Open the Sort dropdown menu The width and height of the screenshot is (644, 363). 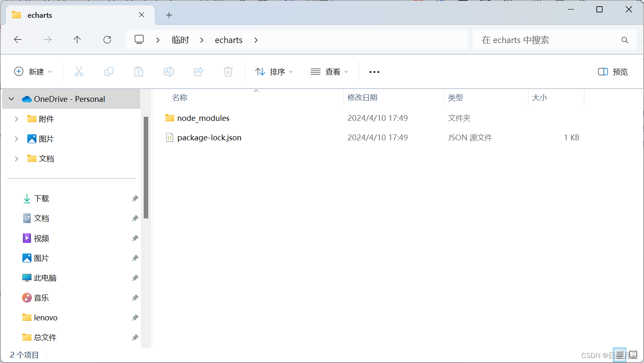[274, 72]
